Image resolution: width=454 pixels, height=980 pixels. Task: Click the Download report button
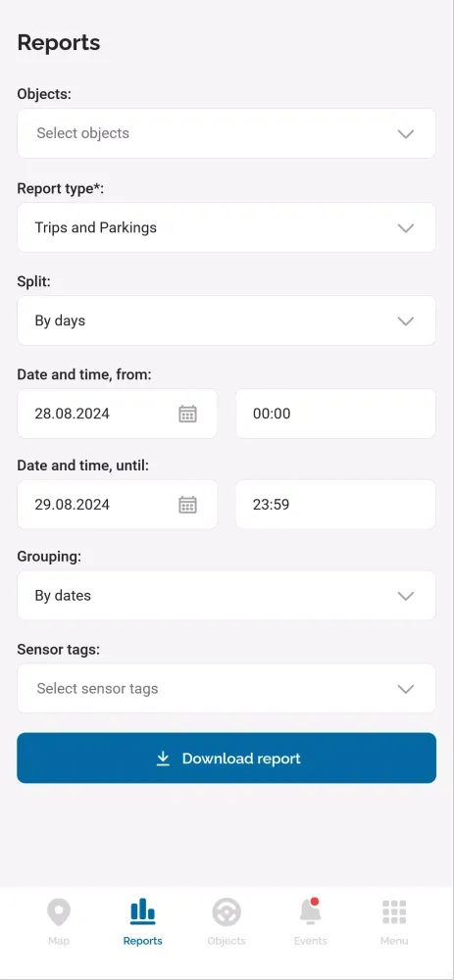pyautogui.click(x=227, y=759)
